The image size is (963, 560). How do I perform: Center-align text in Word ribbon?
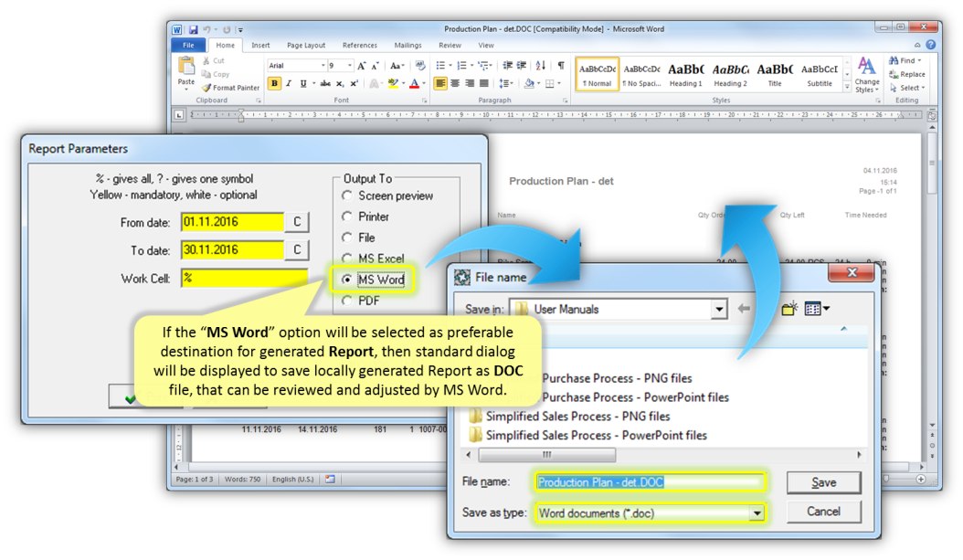[x=455, y=83]
